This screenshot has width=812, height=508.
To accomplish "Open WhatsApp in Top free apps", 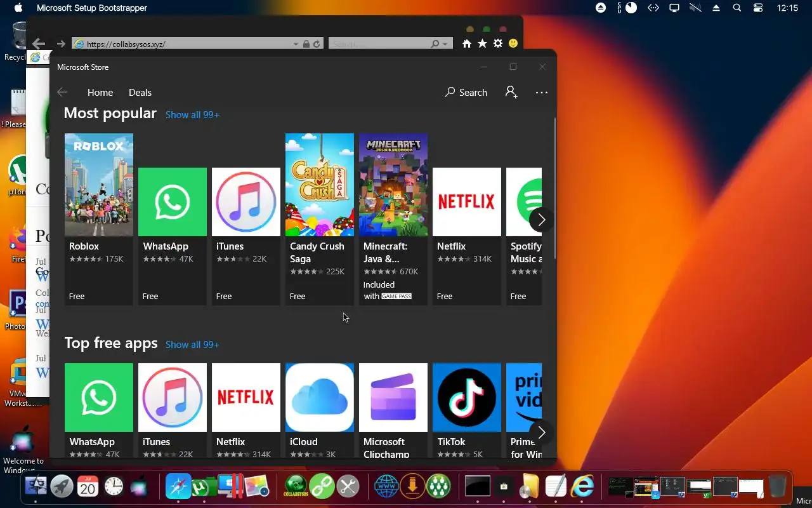I will [x=99, y=410].
